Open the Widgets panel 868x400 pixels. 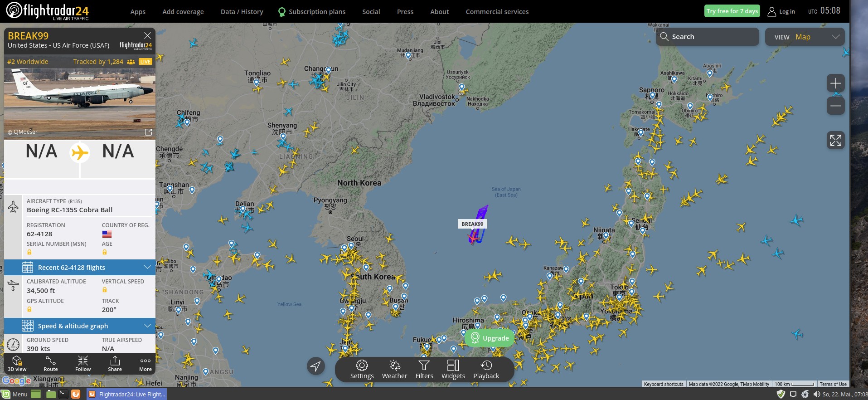click(453, 370)
